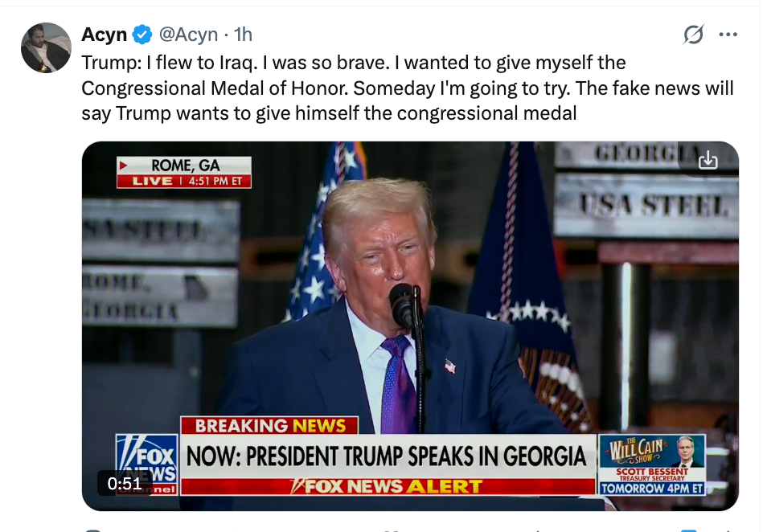Viewport: 767px width, 532px height.
Task: Click the ROME, GA location label
Action: coord(185,166)
